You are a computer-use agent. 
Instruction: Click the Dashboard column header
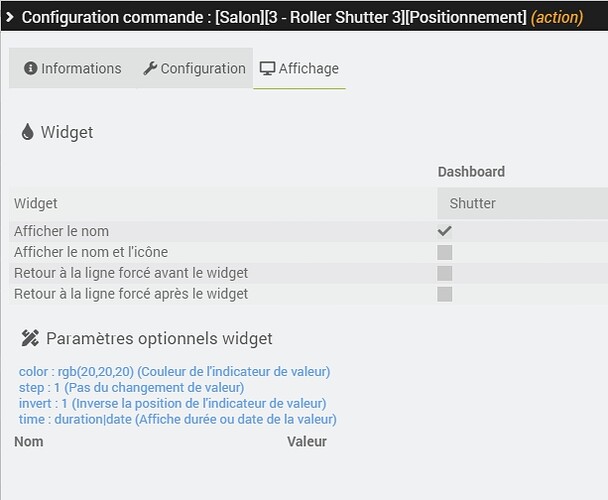click(471, 172)
